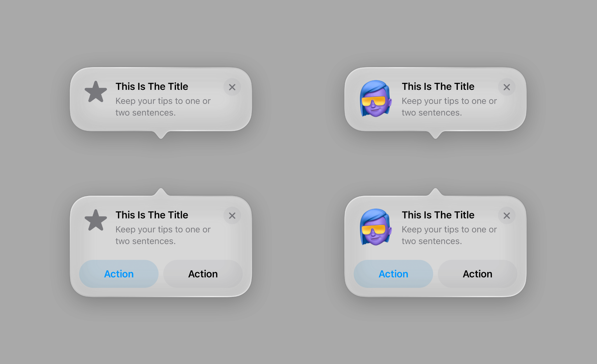Click the title in bottom-left tip
597x364 pixels.
pyautogui.click(x=152, y=215)
